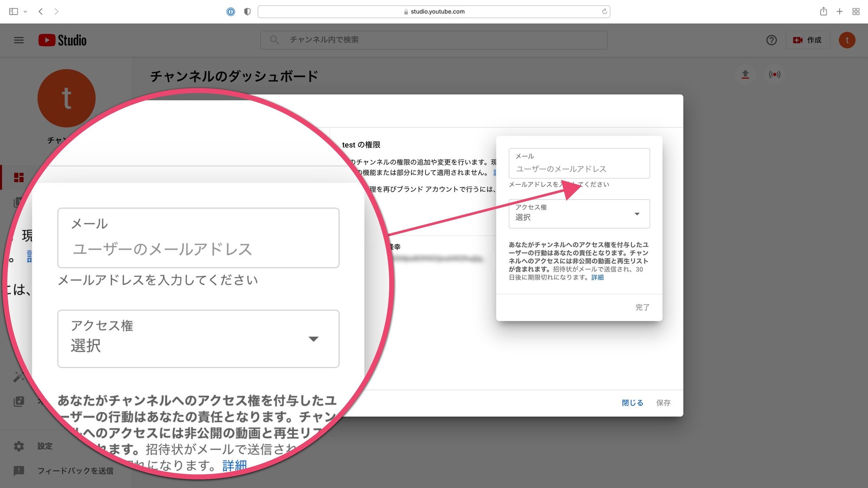Click the account avatar with letter t

(x=847, y=40)
